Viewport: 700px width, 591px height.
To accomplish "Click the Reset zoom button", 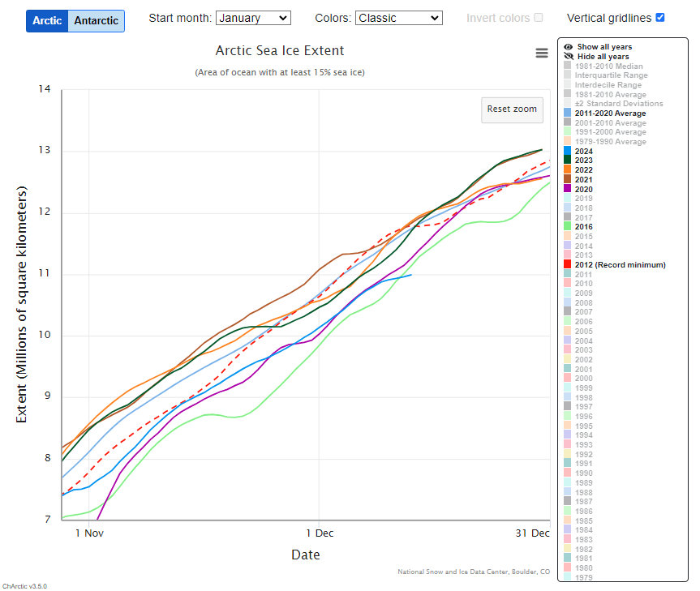I will pos(512,109).
